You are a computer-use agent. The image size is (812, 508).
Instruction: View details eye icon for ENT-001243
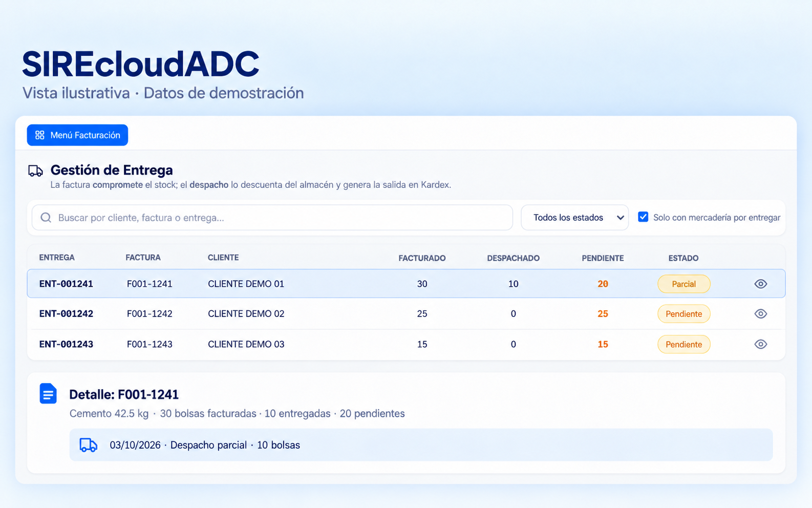[x=761, y=344]
